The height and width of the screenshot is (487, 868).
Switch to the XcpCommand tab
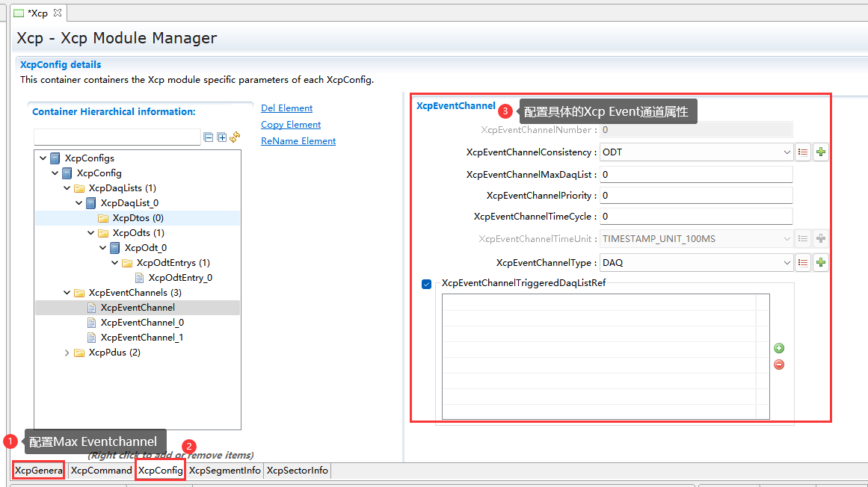(101, 471)
